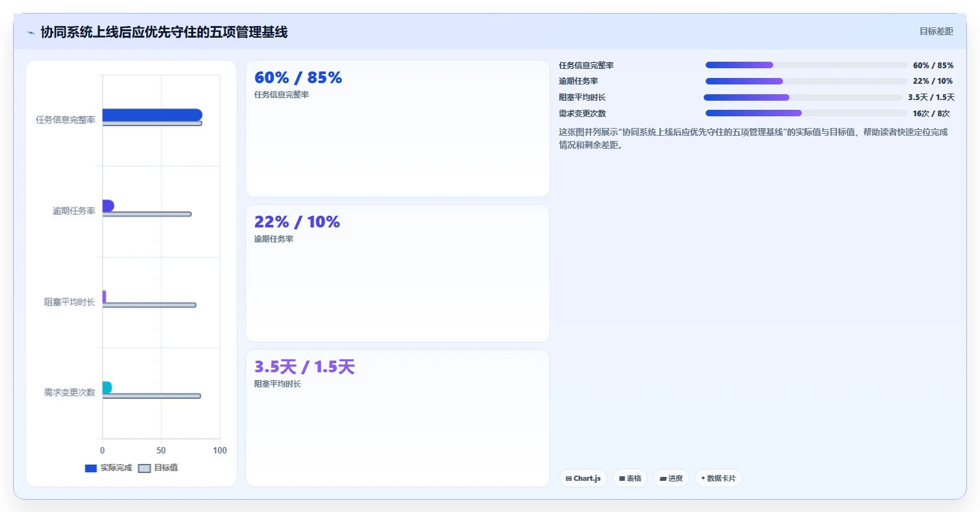Image resolution: width=980 pixels, height=512 pixels.
Task: Click the 目标差距 label in the header
Action: 936,31
